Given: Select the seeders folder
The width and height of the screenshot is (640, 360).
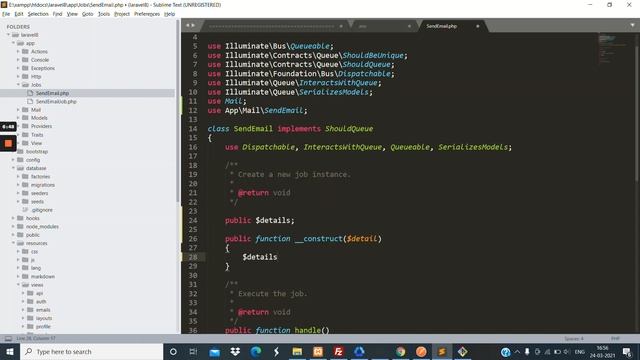Looking at the screenshot, I should pos(39,193).
